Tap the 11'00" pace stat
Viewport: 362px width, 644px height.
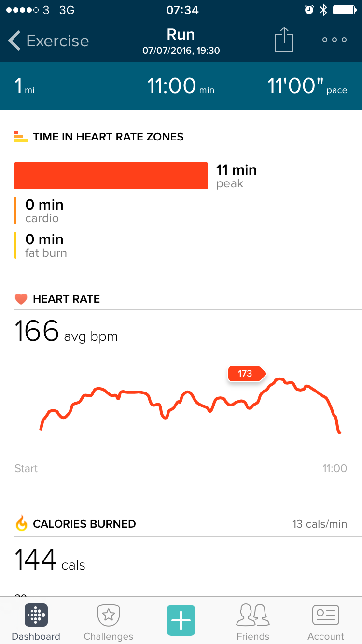[x=307, y=87]
